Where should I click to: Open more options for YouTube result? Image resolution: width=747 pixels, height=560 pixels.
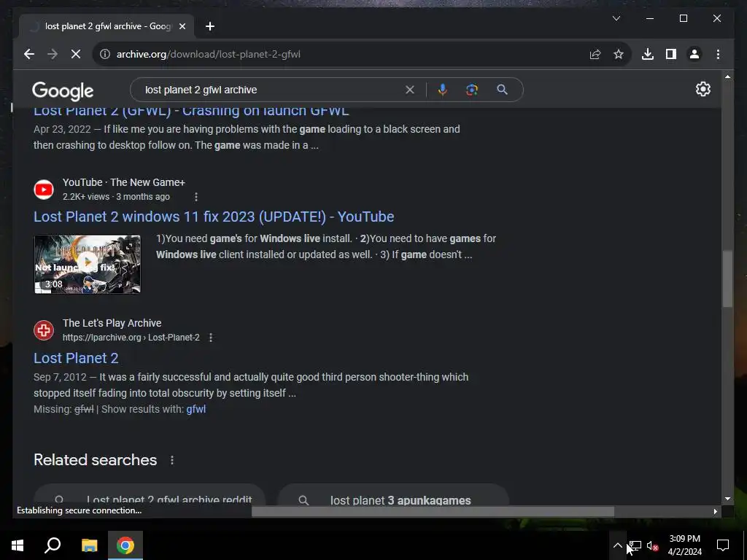[196, 197]
